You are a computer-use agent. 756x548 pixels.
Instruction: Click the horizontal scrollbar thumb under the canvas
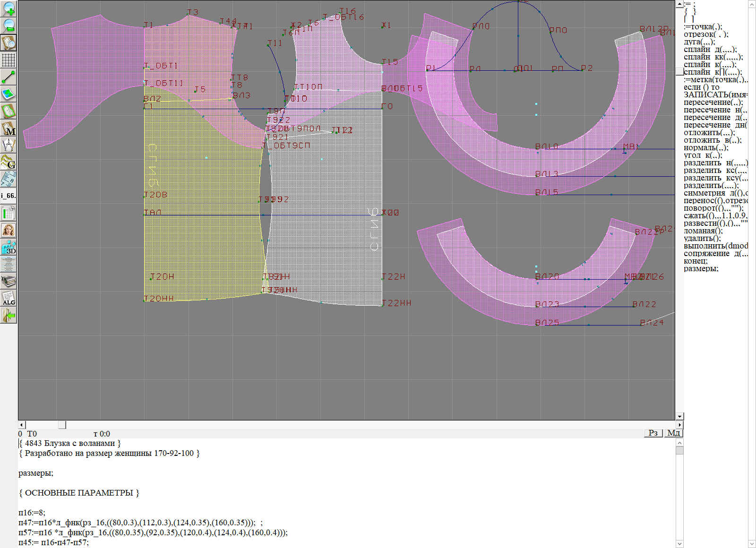pos(62,425)
